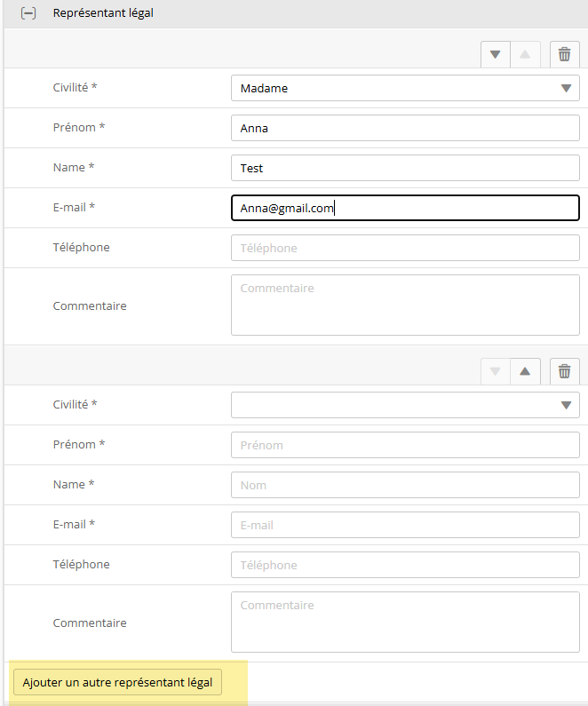Focus the E-mail field with Anna@gmail.com
The width and height of the screenshot is (588, 706).
[405, 208]
